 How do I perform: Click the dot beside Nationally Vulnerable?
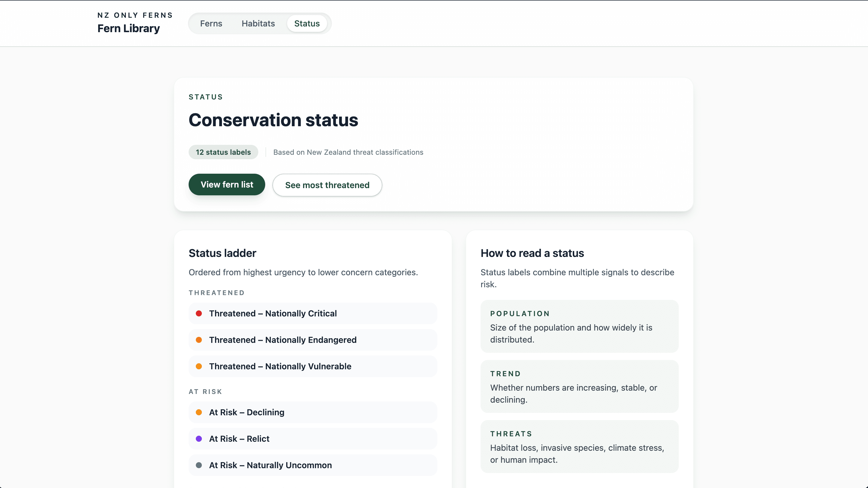coord(199,366)
